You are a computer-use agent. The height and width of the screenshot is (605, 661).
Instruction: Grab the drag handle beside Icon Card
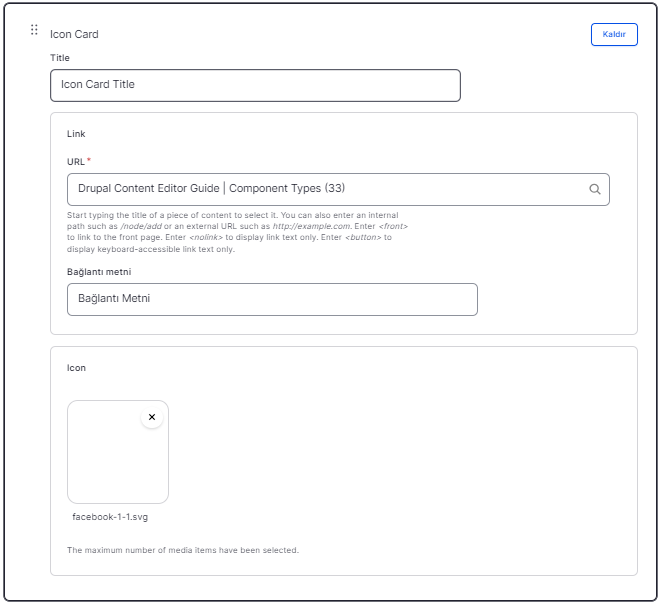34,30
